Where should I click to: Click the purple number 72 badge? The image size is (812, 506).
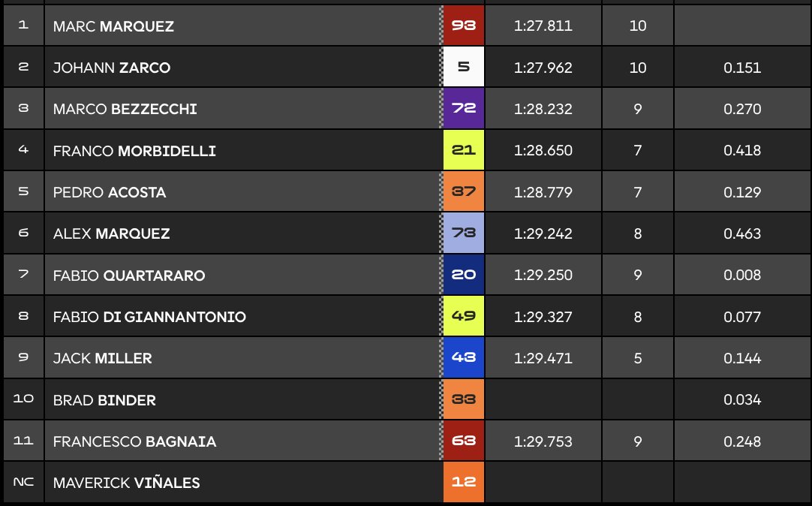pyautogui.click(x=464, y=109)
